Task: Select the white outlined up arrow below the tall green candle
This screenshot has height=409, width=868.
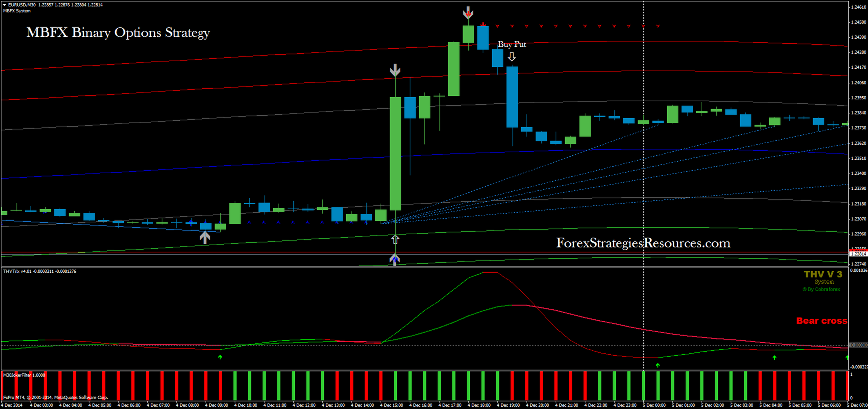Action: 395,239
